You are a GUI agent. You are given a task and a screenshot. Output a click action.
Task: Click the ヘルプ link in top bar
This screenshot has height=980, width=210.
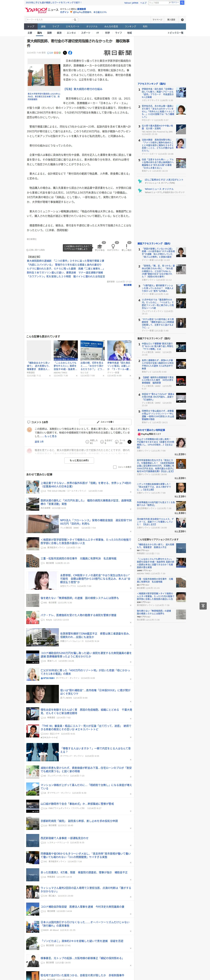pyautogui.click(x=143, y=3)
